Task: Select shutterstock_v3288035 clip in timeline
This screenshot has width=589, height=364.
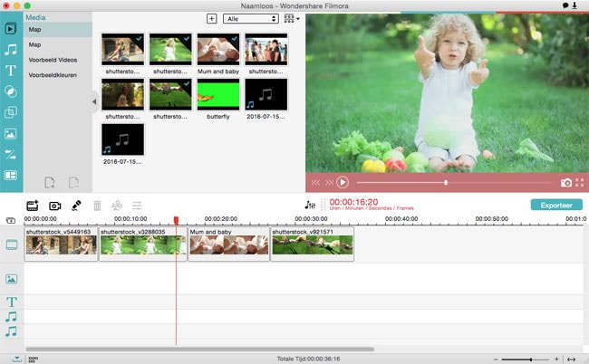Action: [x=143, y=244]
